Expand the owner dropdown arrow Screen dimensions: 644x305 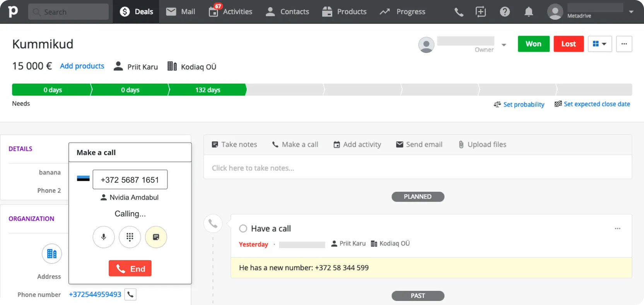pyautogui.click(x=504, y=45)
